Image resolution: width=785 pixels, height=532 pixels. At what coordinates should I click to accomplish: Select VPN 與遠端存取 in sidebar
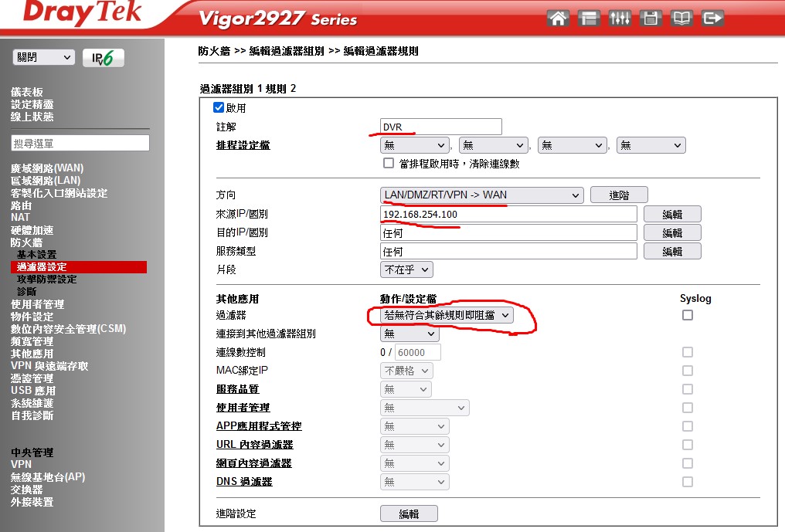[49, 366]
